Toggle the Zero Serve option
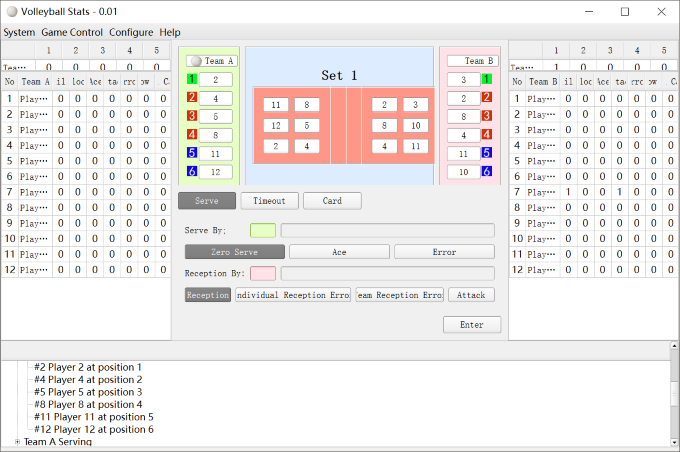The image size is (680, 452). (x=234, y=252)
